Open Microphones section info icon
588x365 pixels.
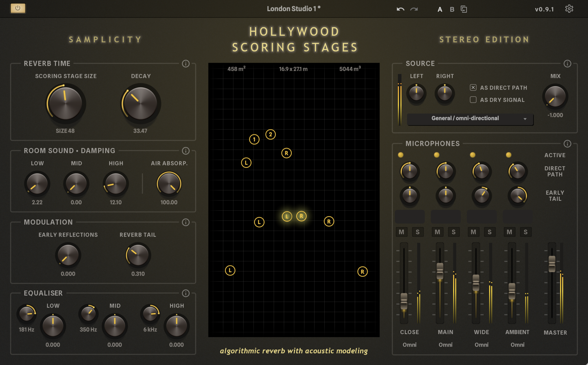click(567, 144)
